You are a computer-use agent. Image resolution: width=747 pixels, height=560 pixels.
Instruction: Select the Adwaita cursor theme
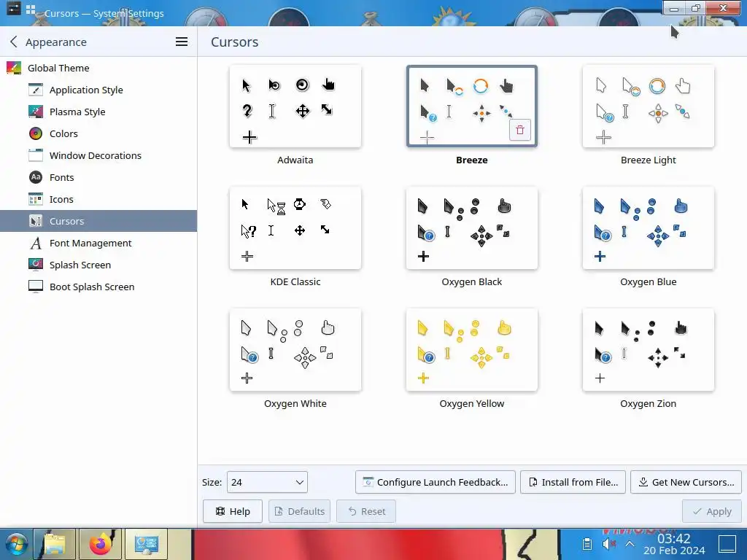tap(295, 106)
